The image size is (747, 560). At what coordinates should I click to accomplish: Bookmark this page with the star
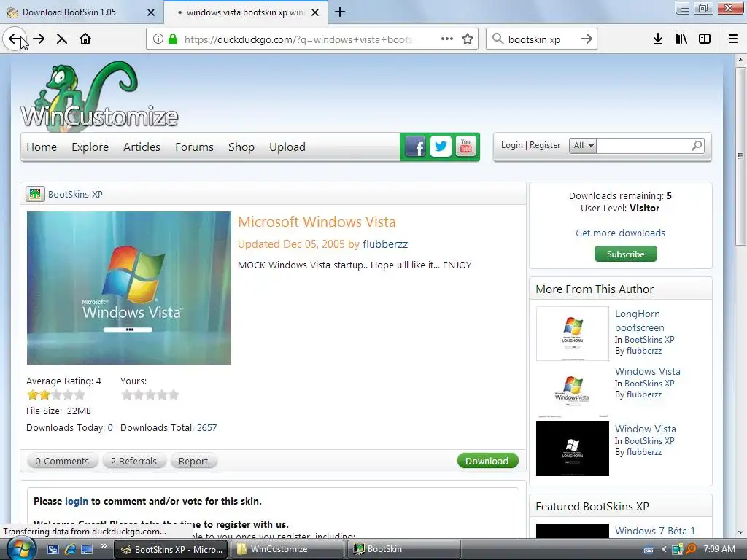pyautogui.click(x=468, y=39)
